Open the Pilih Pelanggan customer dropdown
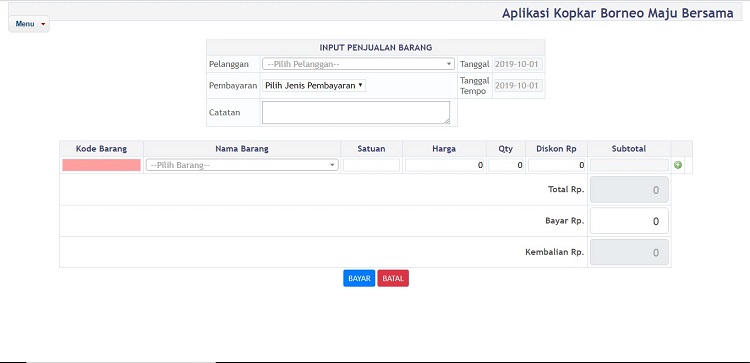Screen dimensions: 750x363 358,64
